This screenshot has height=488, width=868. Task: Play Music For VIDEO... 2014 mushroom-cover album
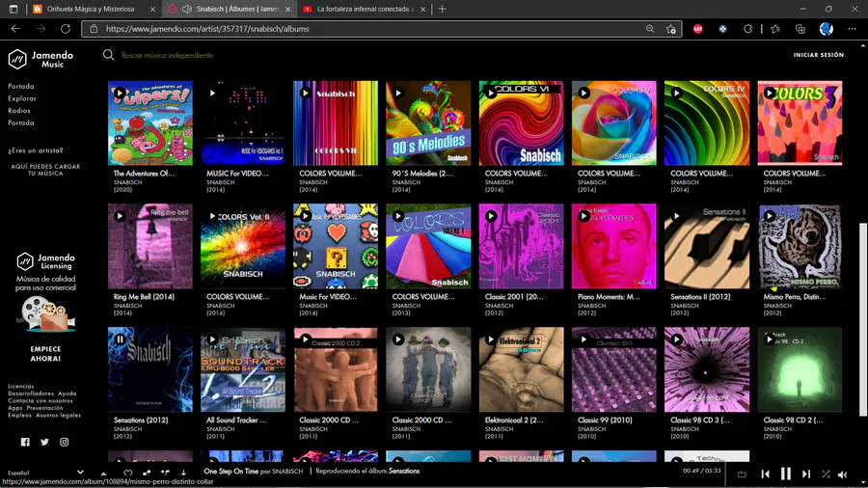(x=305, y=216)
